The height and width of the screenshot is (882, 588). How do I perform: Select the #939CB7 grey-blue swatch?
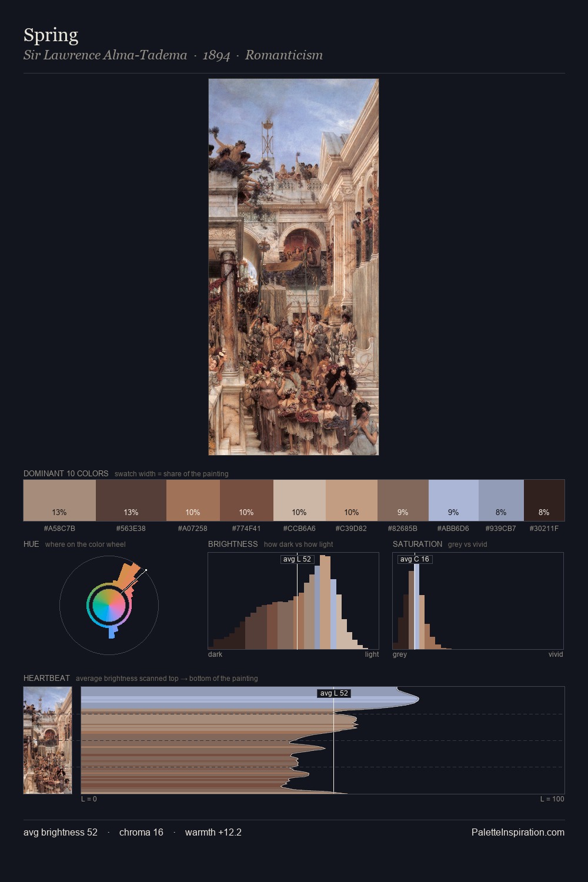[501, 500]
